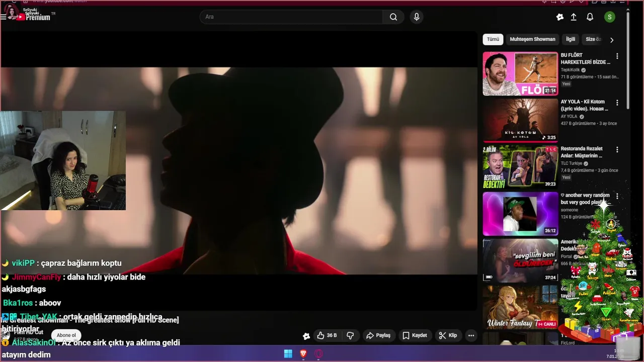
Task: Open Brave browser taskbar icon
Action: click(x=303, y=353)
